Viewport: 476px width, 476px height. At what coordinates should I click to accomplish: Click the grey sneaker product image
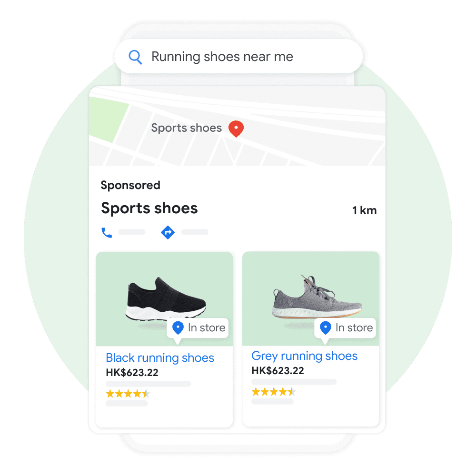pos(317,297)
